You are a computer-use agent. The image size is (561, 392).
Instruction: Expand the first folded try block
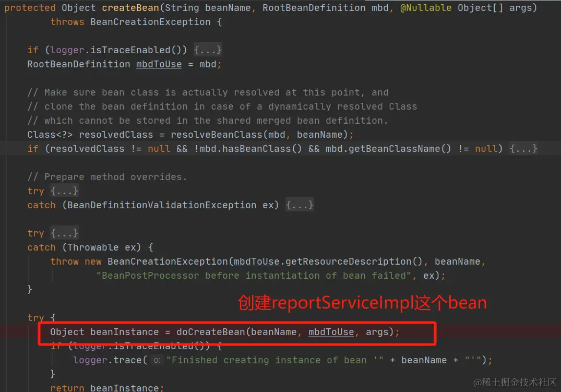64,191
